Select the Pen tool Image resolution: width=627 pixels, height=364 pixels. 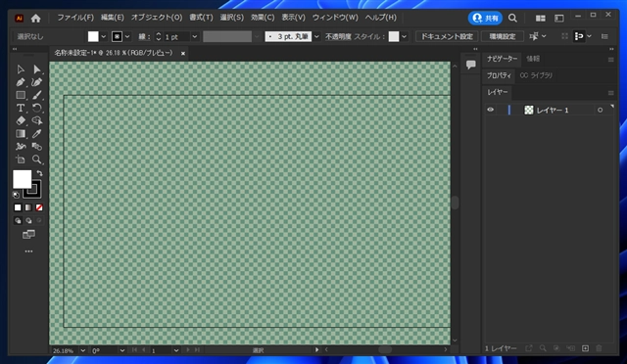[21, 82]
